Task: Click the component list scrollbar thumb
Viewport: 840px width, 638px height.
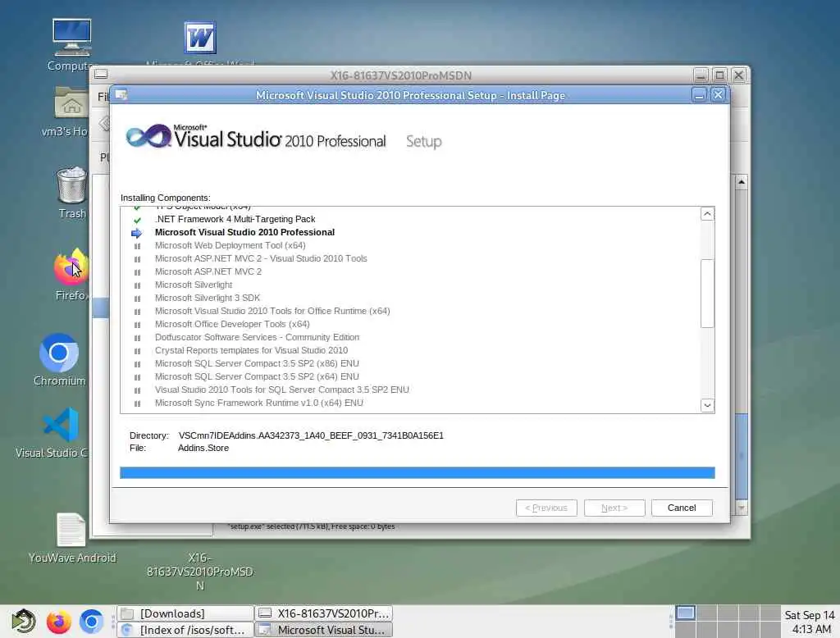Action: 707,294
